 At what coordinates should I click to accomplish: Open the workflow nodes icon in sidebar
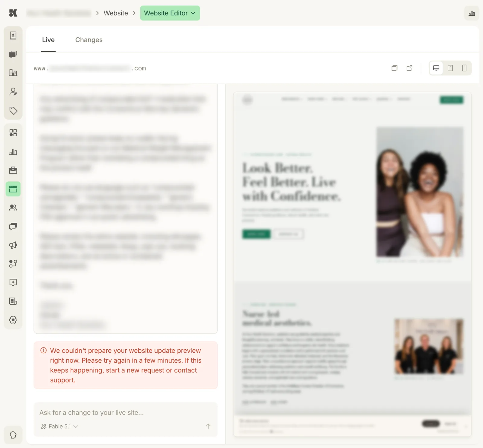click(x=13, y=264)
